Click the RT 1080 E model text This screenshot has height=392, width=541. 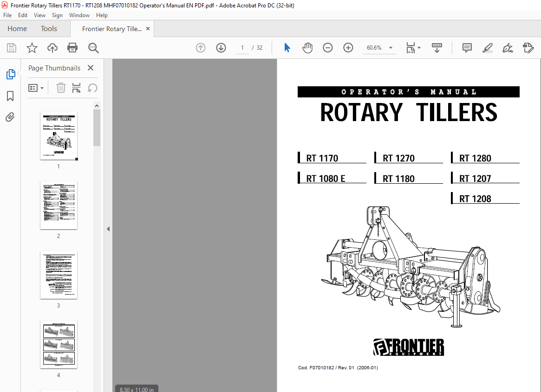tap(326, 179)
